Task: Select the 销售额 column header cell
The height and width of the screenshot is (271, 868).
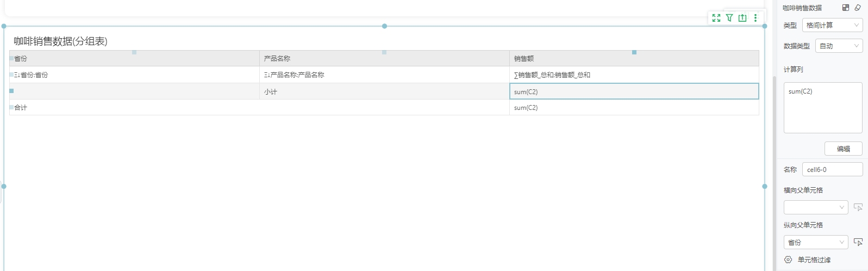Action: 633,59
